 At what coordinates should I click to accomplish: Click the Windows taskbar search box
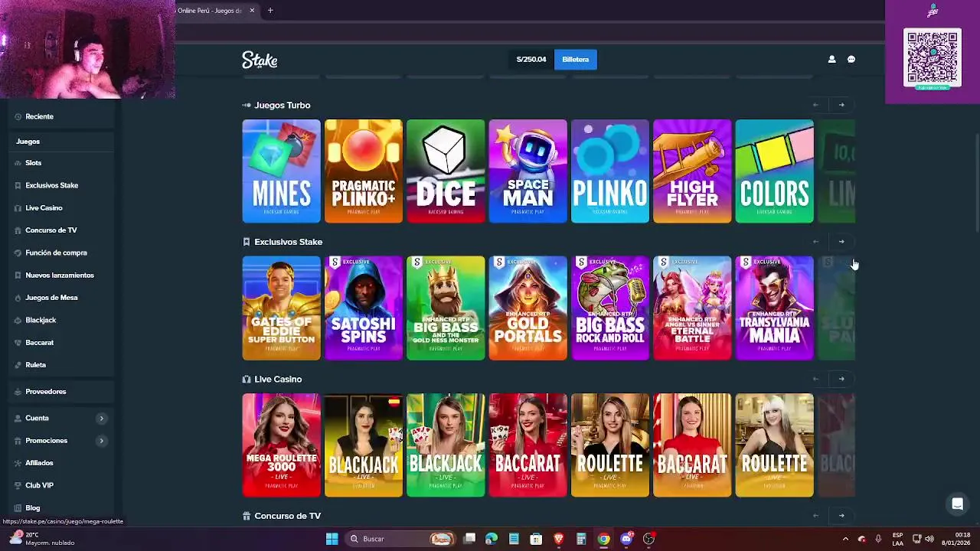(x=402, y=539)
